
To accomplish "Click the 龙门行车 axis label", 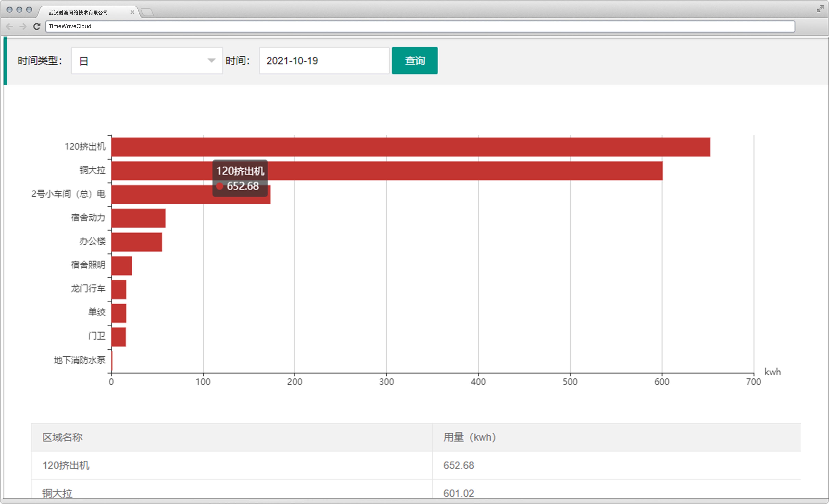I will [88, 289].
